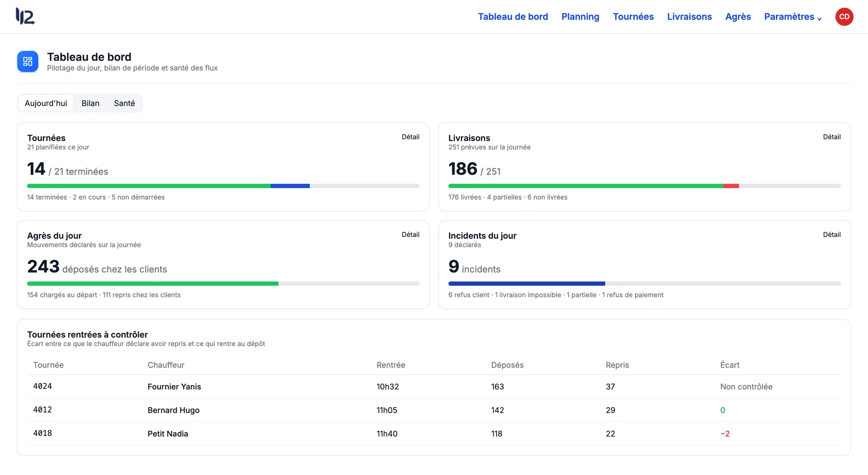
Task: Click the Repris column header
Action: [617, 365]
